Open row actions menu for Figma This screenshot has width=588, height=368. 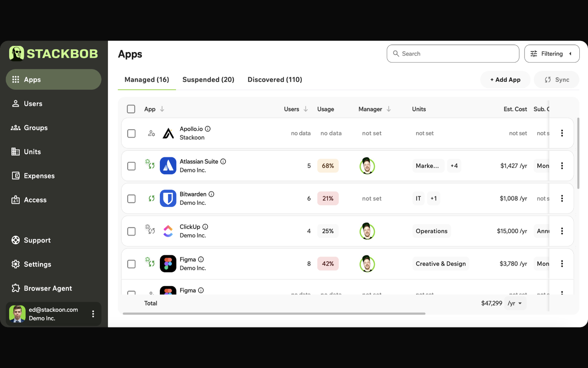(x=562, y=264)
